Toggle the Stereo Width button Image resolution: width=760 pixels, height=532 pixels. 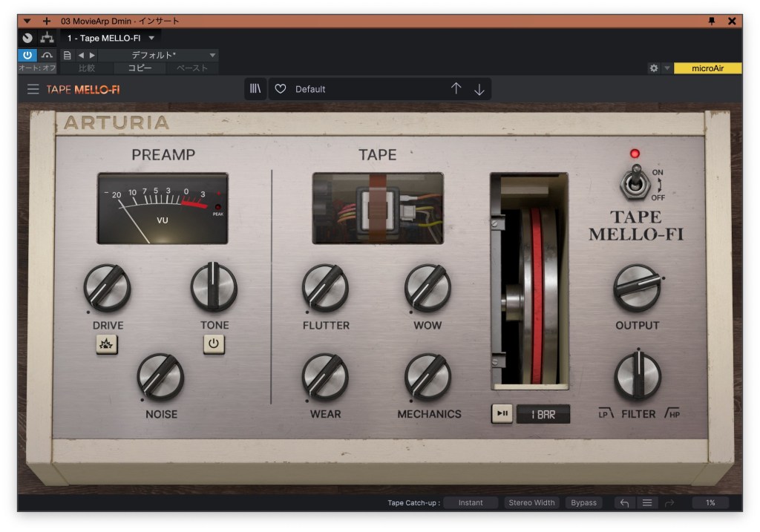pos(531,502)
